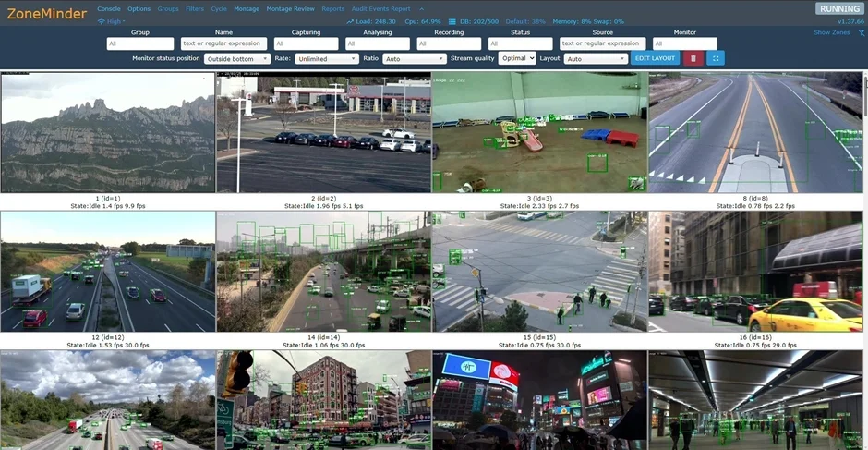Collapse the header with the chevron-up icon
This screenshot has height=450, width=868.
pos(422,8)
